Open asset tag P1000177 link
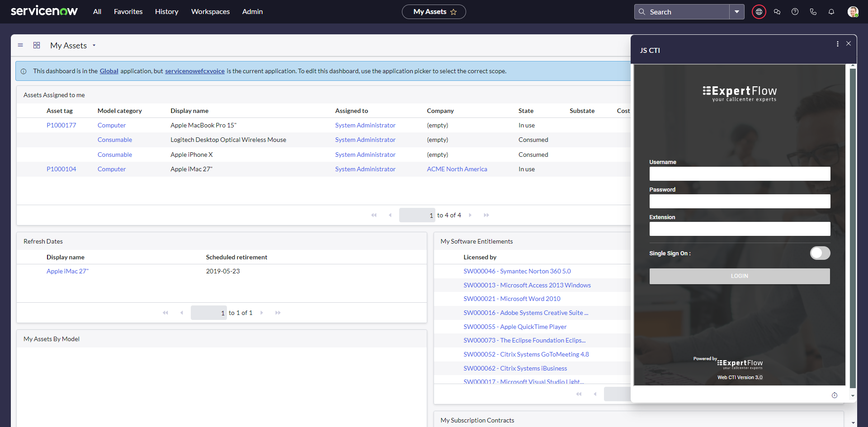 [61, 125]
